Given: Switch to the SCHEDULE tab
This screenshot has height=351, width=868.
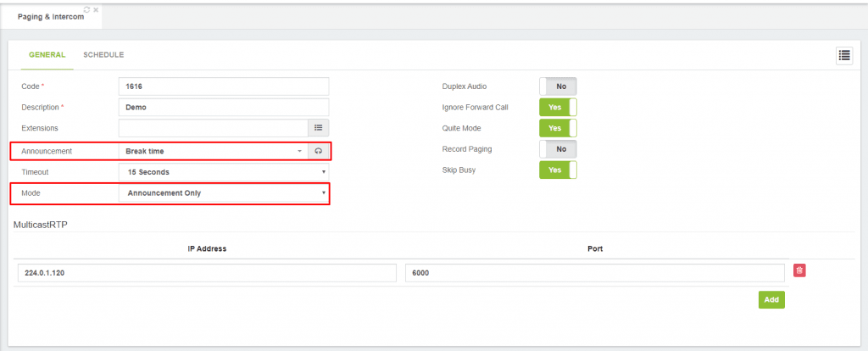Looking at the screenshot, I should 103,55.
